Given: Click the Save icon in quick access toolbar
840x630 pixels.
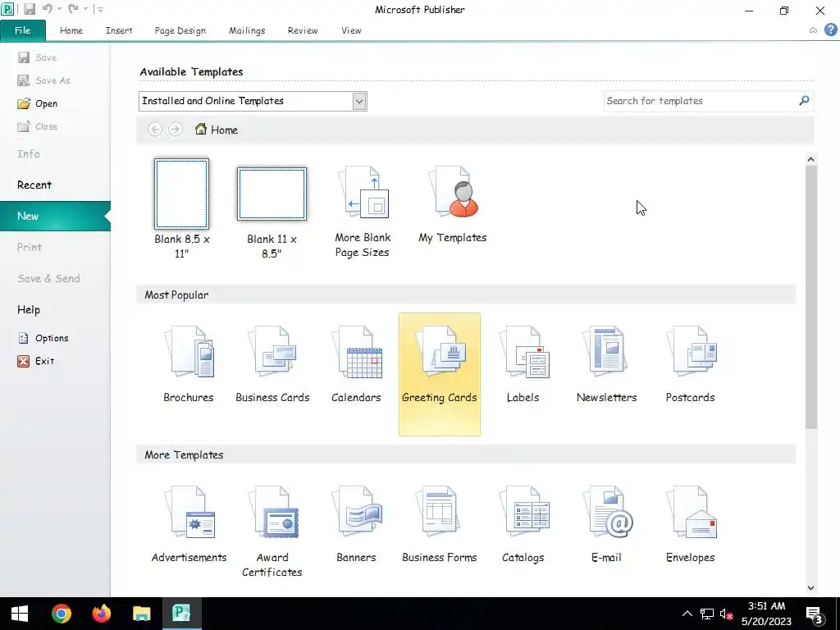Looking at the screenshot, I should [30, 9].
